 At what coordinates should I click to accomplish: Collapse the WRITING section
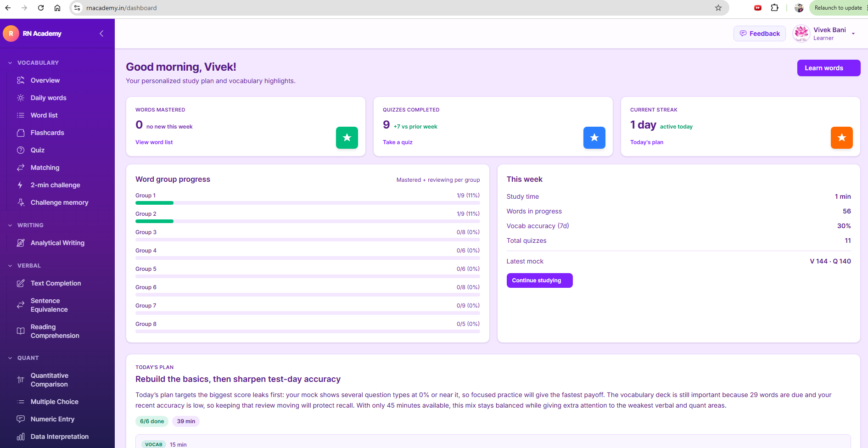pos(10,225)
